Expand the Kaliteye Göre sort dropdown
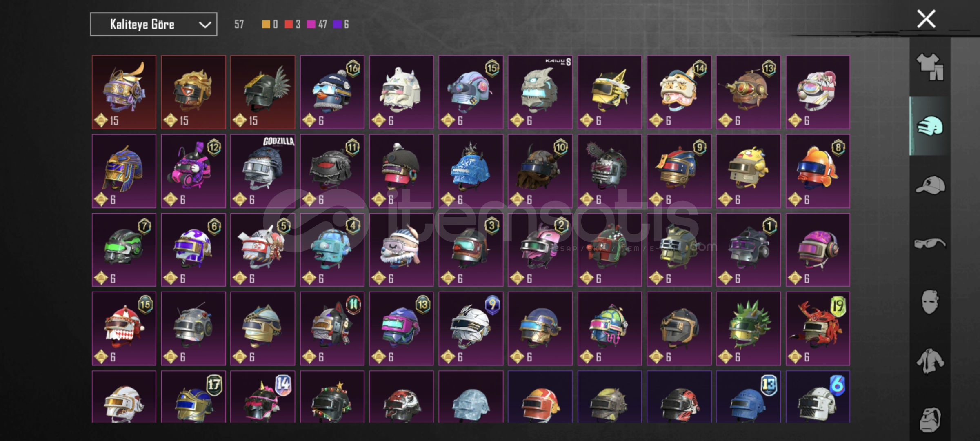The width and height of the screenshot is (980, 441). [x=153, y=24]
